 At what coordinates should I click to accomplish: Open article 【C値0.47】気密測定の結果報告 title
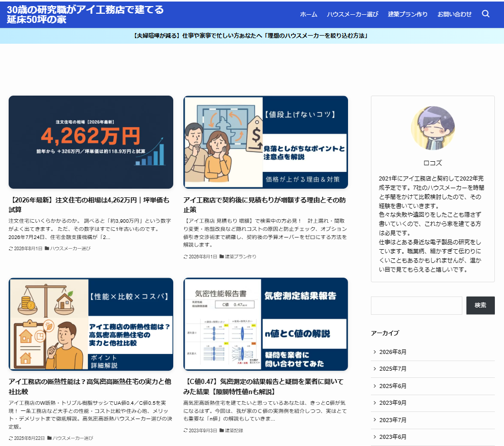[264, 386]
